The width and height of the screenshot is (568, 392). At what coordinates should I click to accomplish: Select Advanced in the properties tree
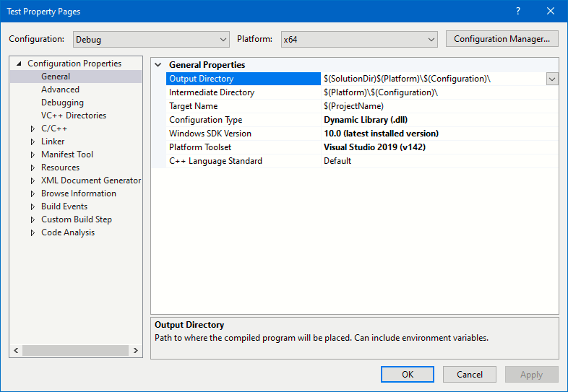60,90
